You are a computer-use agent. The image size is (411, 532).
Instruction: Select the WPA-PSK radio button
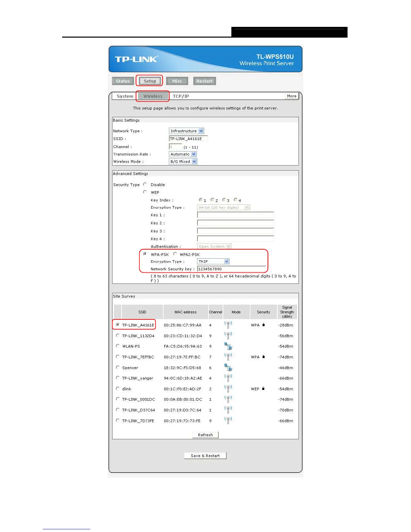click(145, 254)
